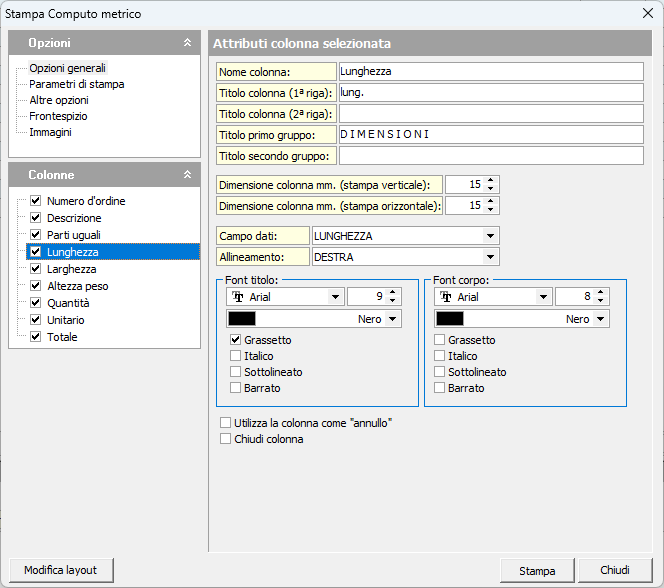Toggle Chiudi colonna checkbox
664x588 pixels.
click(x=225, y=439)
